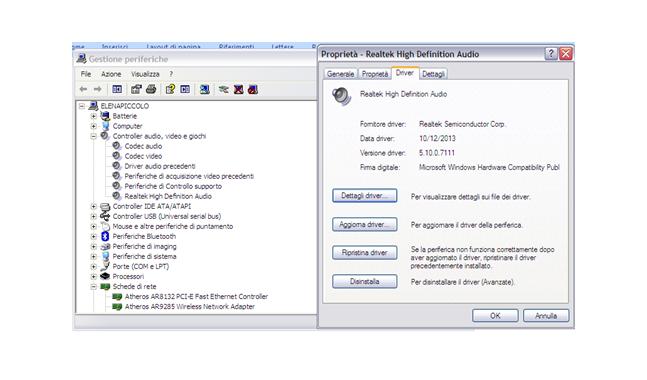647x380 pixels.
Task: Click the red X uninstall device toolbar icon
Action: click(x=238, y=89)
